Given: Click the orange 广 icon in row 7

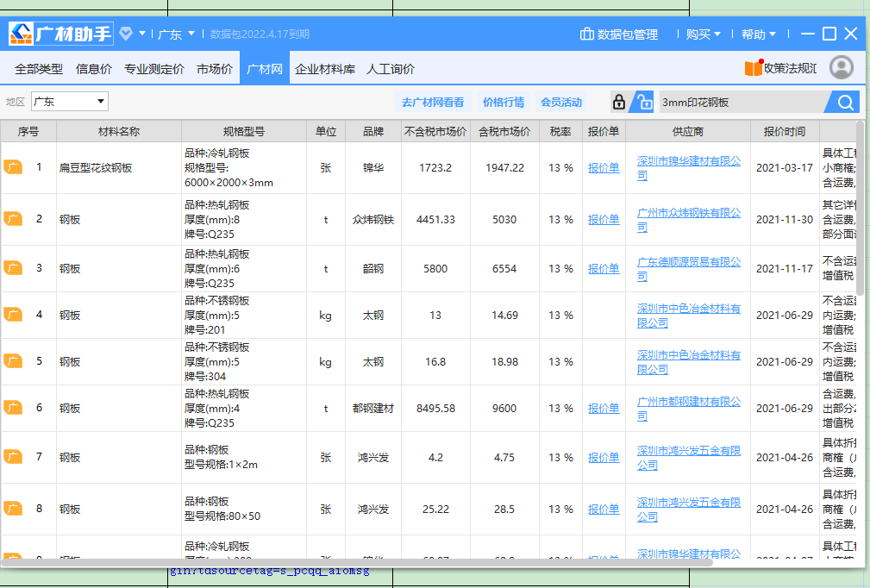Looking at the screenshot, I should tap(13, 457).
